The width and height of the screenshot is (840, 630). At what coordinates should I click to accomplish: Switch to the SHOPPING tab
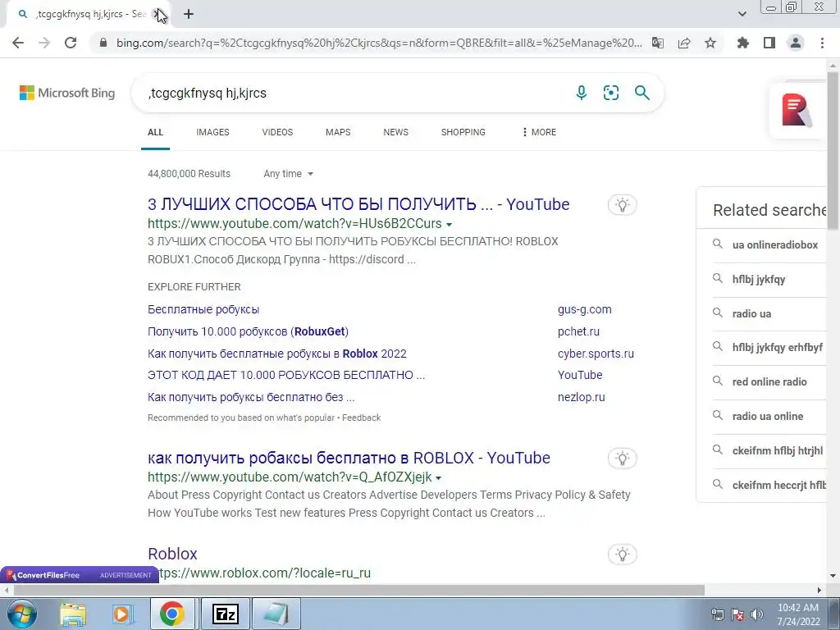463,132
